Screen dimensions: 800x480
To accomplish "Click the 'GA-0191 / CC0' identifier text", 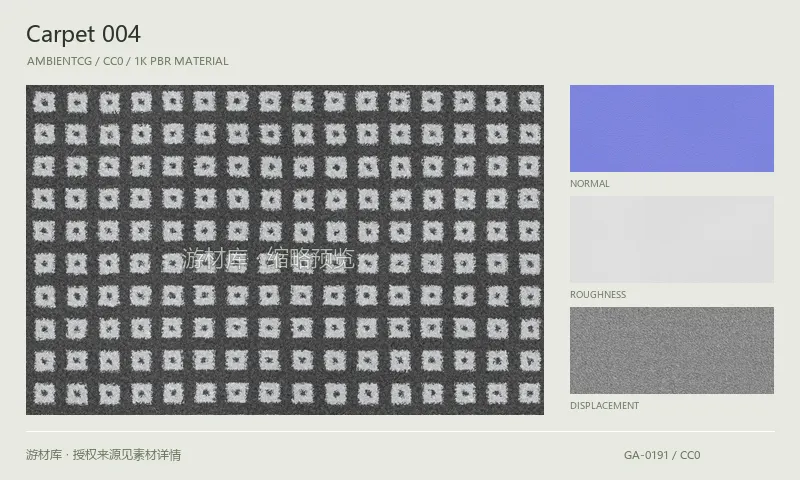I will click(x=662, y=455).
